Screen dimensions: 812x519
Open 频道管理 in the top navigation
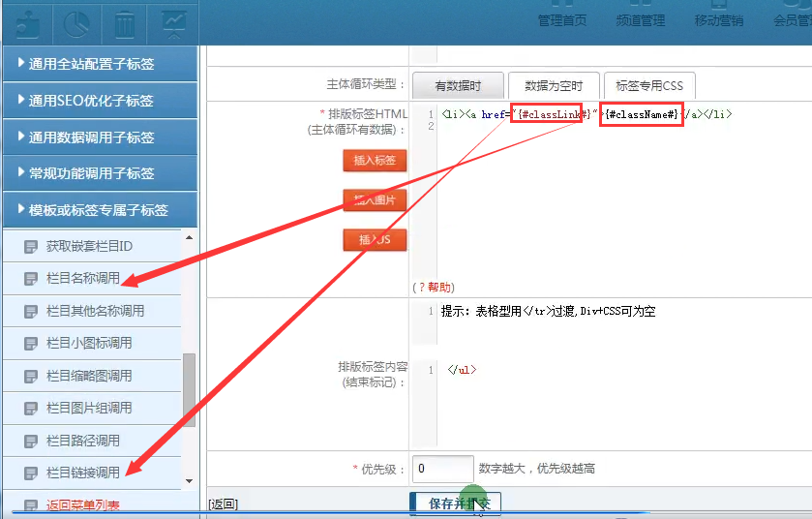(641, 20)
